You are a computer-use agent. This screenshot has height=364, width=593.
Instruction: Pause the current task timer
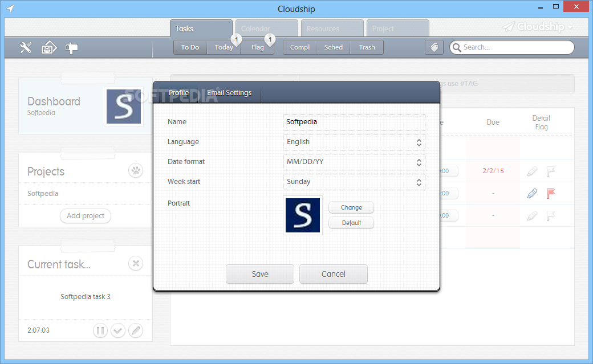click(100, 331)
